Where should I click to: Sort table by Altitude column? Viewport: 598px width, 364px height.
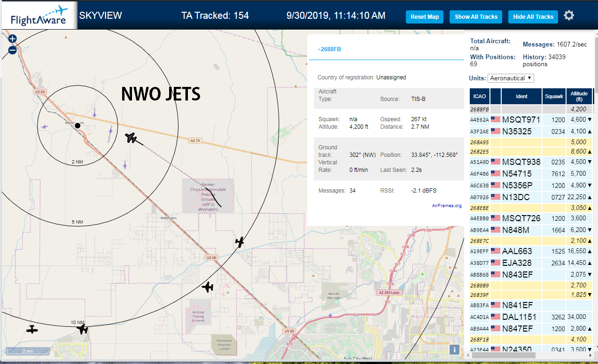579,96
